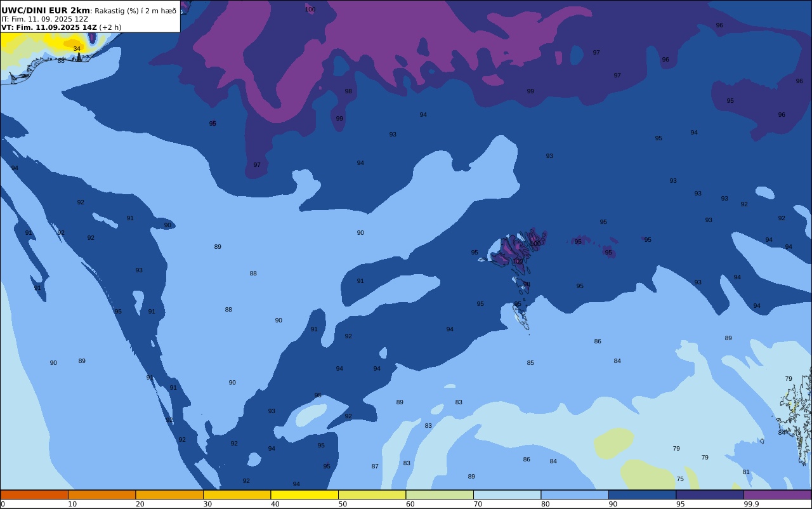Click the 70–80 pale blue legend swatch
812x509 pixels.
coord(507,494)
